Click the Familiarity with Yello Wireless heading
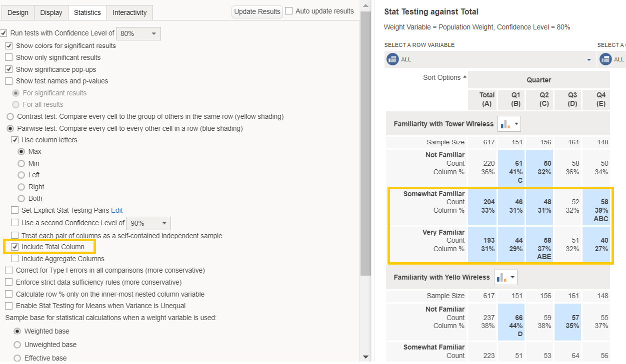 tap(442, 277)
